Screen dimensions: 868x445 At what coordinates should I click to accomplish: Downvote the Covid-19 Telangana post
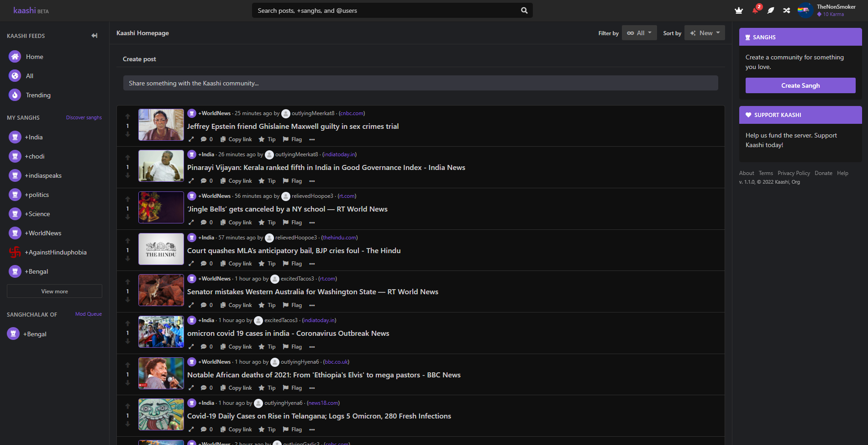(x=128, y=424)
